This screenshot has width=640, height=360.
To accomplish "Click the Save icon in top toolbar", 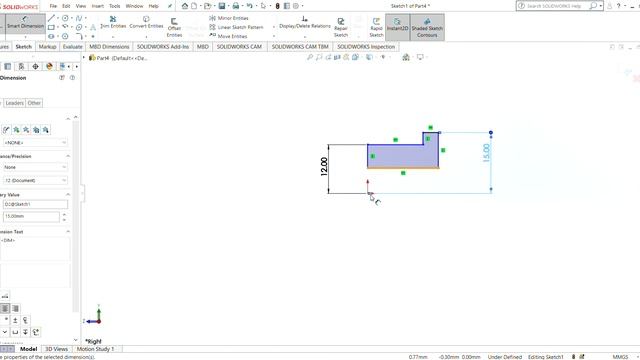I will point(222,6).
